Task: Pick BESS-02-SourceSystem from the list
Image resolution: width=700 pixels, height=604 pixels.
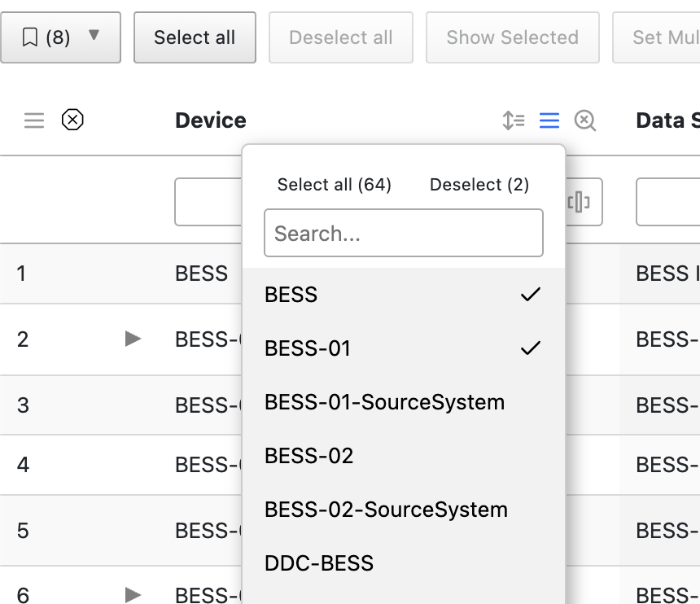Action: pyautogui.click(x=386, y=510)
